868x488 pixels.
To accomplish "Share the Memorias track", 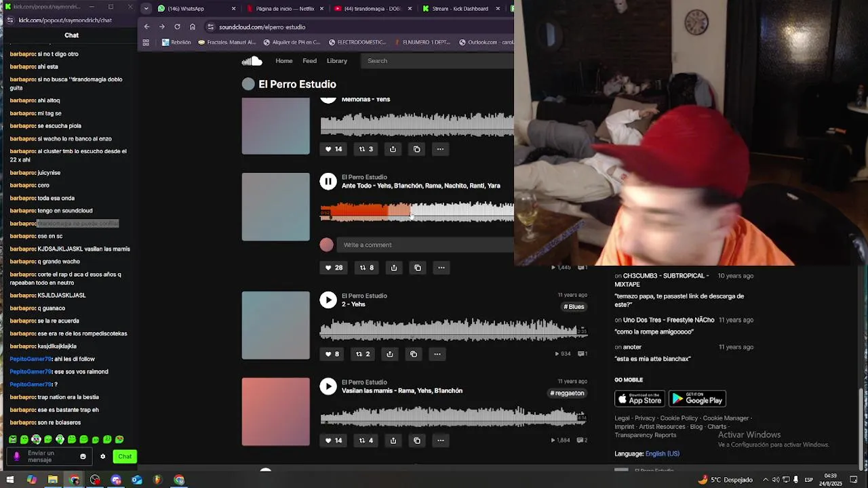I will click(x=393, y=149).
